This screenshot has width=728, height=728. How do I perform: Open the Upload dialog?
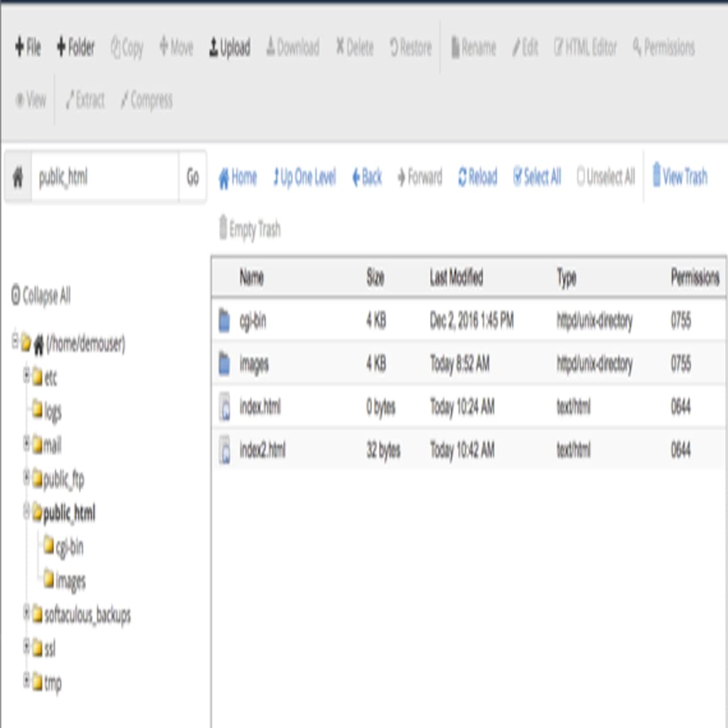pos(230,48)
